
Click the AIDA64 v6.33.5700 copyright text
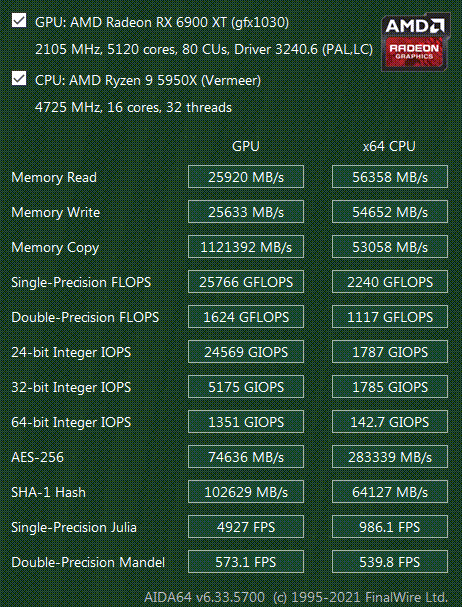(296, 597)
